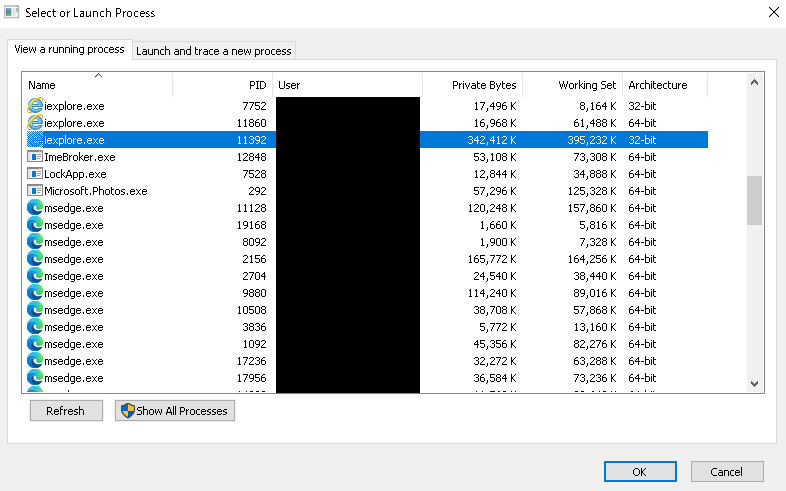Click the shield icon on Show All Processes
This screenshot has width=786, height=491.
click(126, 411)
